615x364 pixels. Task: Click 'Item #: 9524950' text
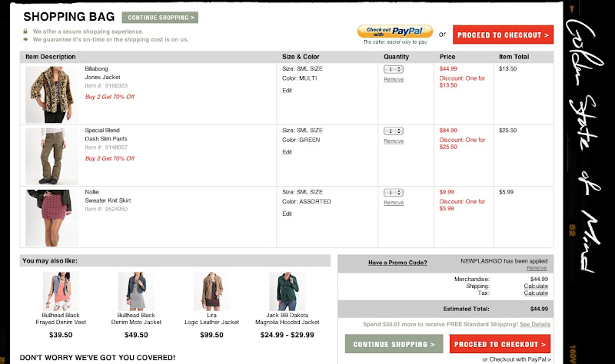(106, 209)
